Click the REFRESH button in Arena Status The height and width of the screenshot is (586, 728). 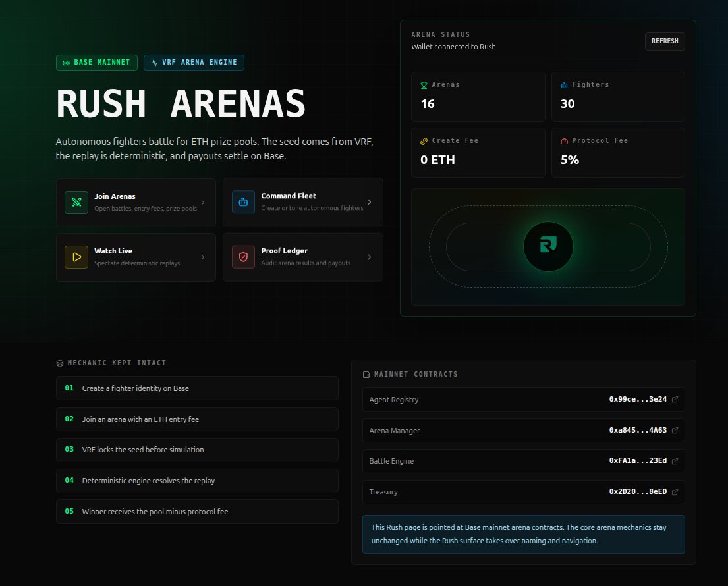coord(664,41)
